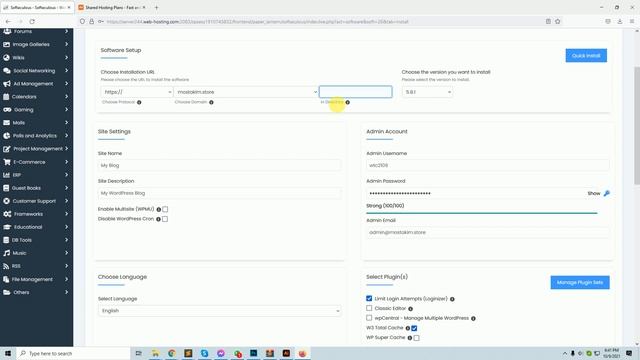Click info icon next to Choose Protocol
Screen dimensions: 640x360
[x=139, y=102]
